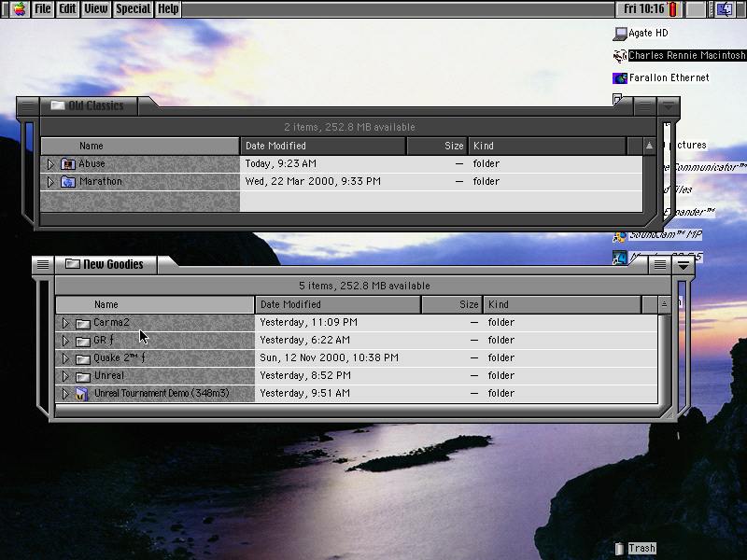Select the Marathon folder icon

click(x=68, y=182)
